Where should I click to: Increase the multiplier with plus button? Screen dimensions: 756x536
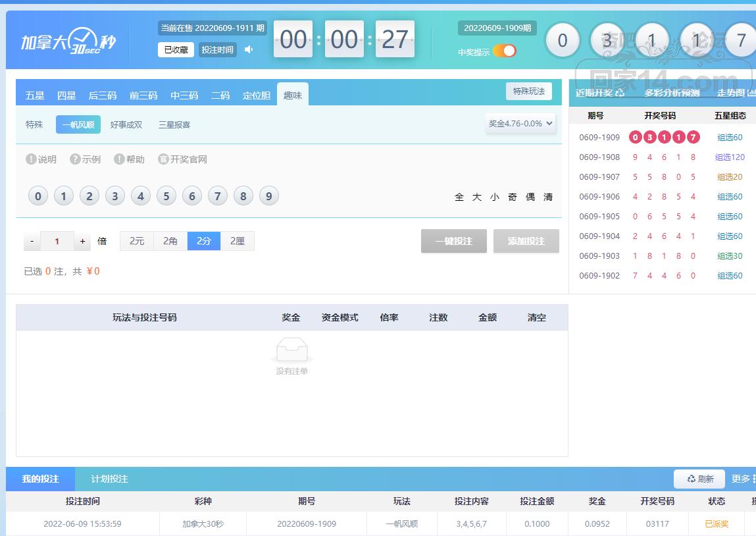[82, 242]
